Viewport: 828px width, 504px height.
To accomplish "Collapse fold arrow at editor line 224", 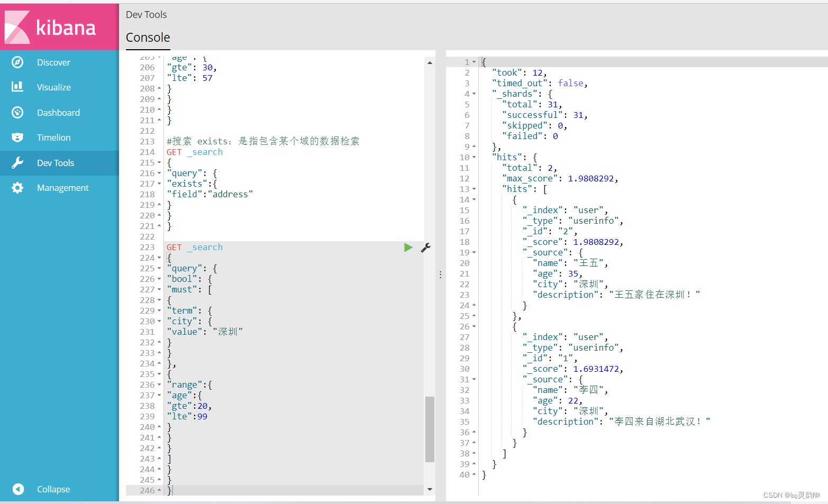I will pos(159,258).
